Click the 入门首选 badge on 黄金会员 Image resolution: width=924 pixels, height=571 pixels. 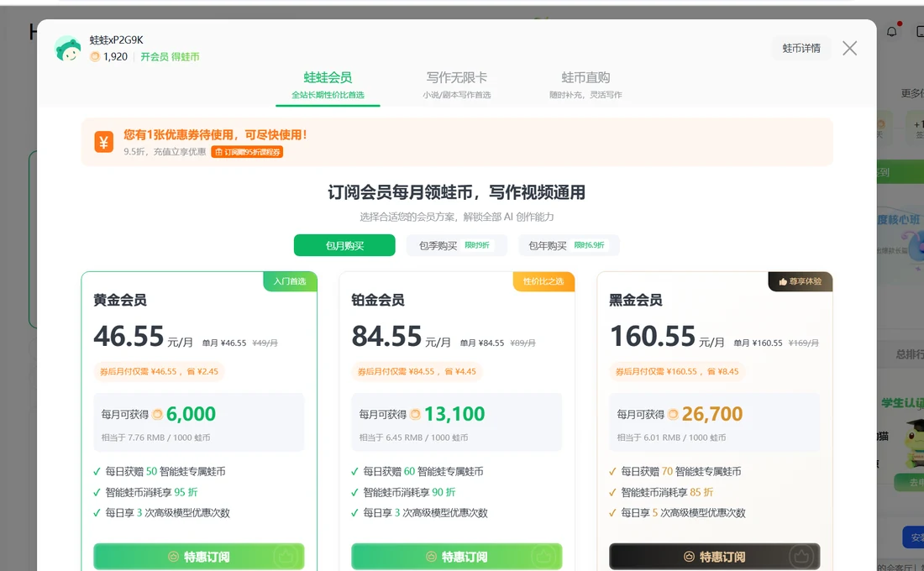(290, 281)
